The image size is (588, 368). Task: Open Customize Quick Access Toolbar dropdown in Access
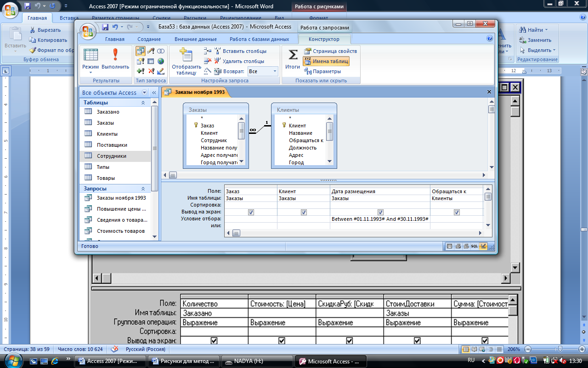(148, 27)
